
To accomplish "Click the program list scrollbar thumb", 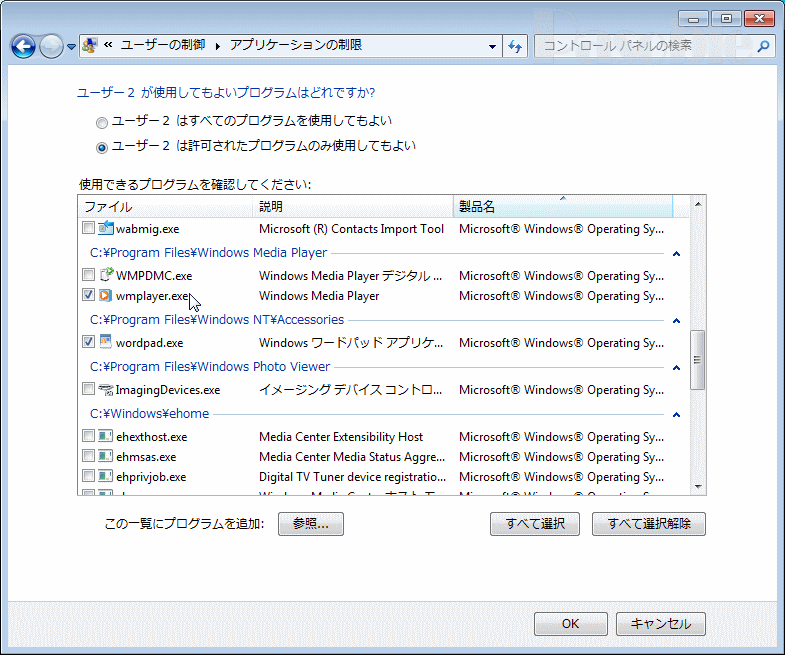I will [x=697, y=360].
